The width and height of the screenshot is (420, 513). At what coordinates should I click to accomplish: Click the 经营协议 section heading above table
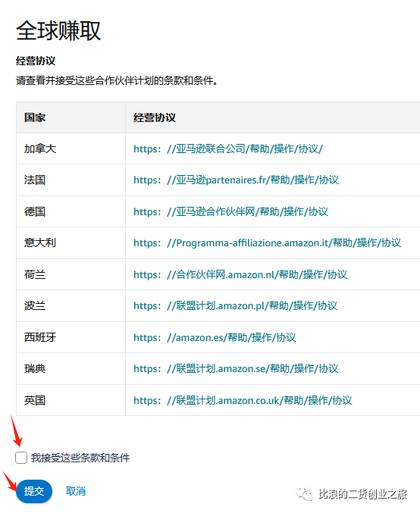[36, 61]
